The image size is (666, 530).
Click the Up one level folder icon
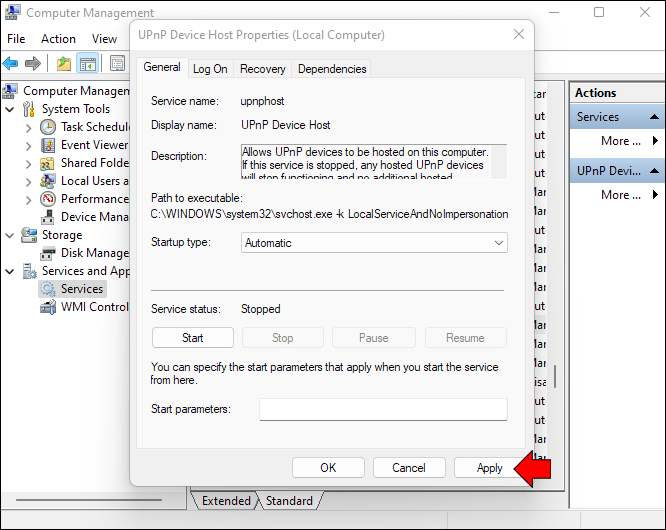64,64
